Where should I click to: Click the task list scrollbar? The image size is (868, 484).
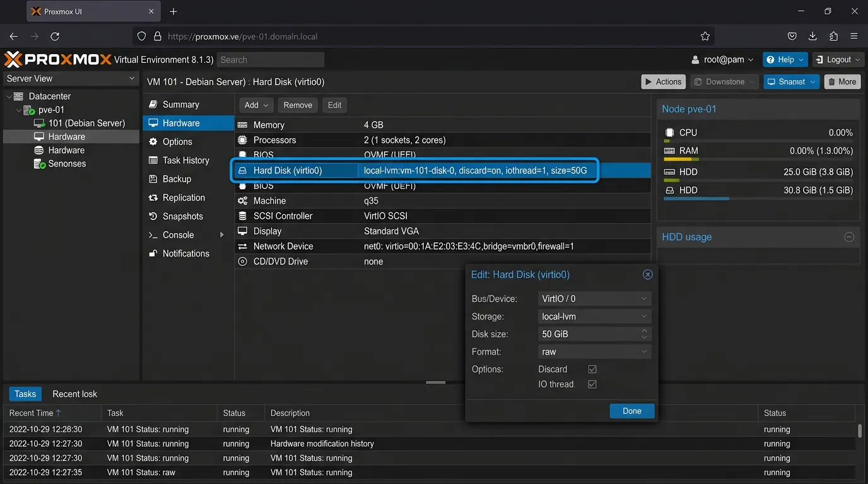[860, 431]
